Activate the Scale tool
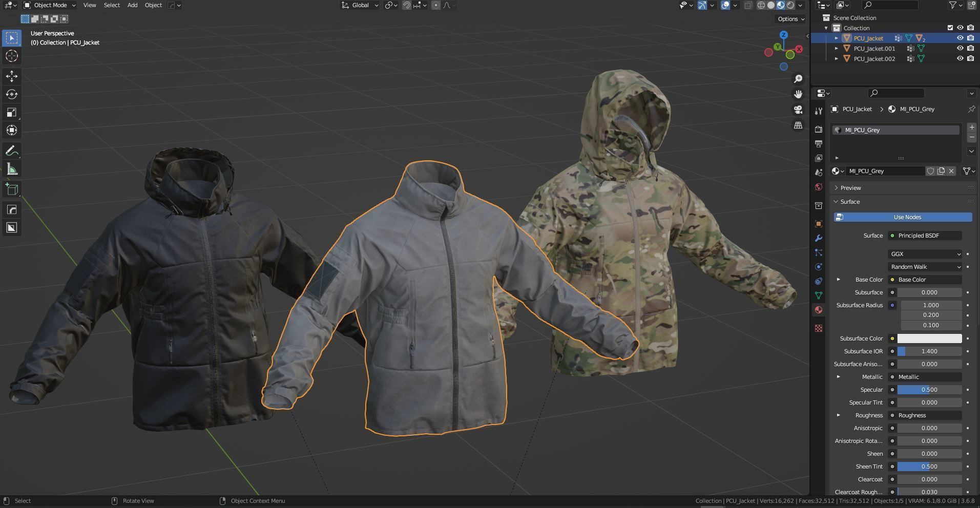The image size is (980, 508). (x=12, y=112)
